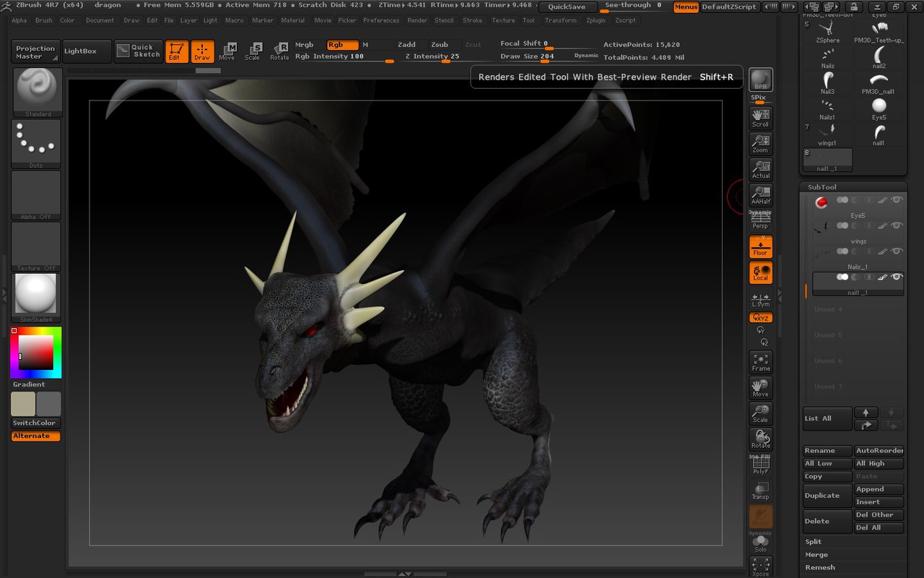Select the Eye5 tool thumbnail
This screenshot has height=578, width=924.
pos(879,109)
